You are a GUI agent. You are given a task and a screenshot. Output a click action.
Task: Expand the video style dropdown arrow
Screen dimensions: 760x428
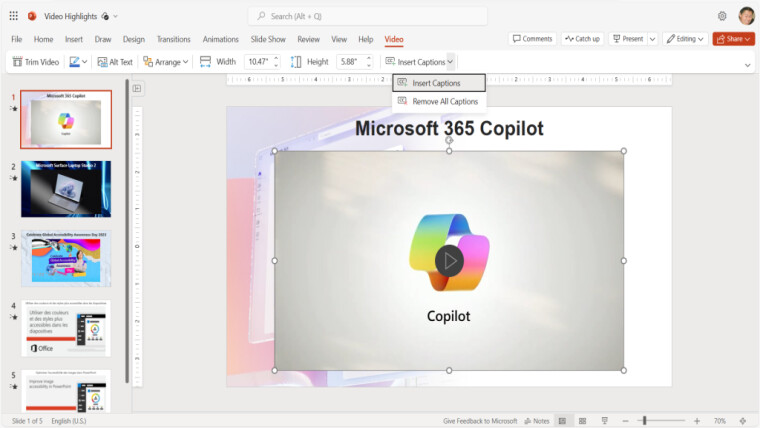(85, 62)
